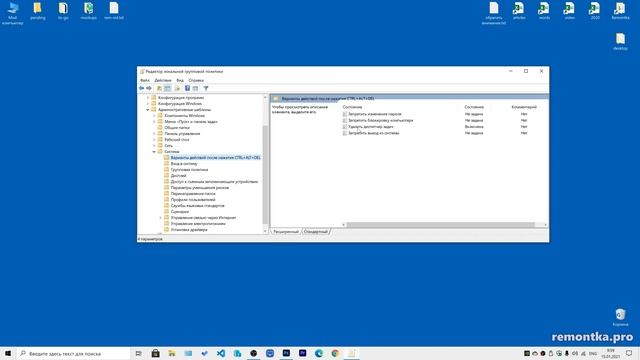Expand the Конфигурация программ node
The image size is (640, 360).
click(148, 98)
